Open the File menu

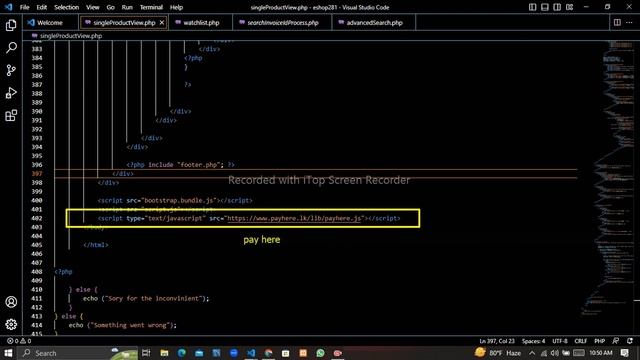pyautogui.click(x=24, y=7)
